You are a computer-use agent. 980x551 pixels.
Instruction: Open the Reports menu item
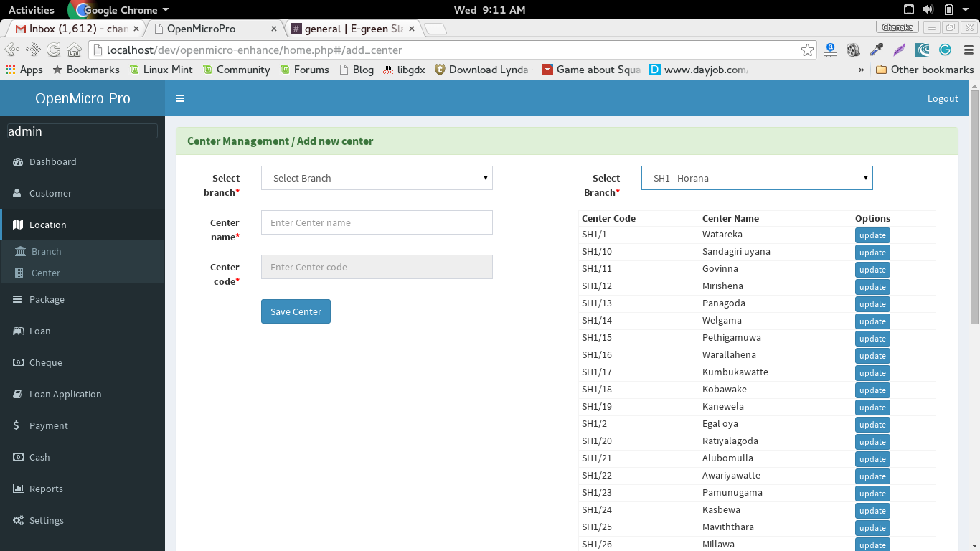83,489
